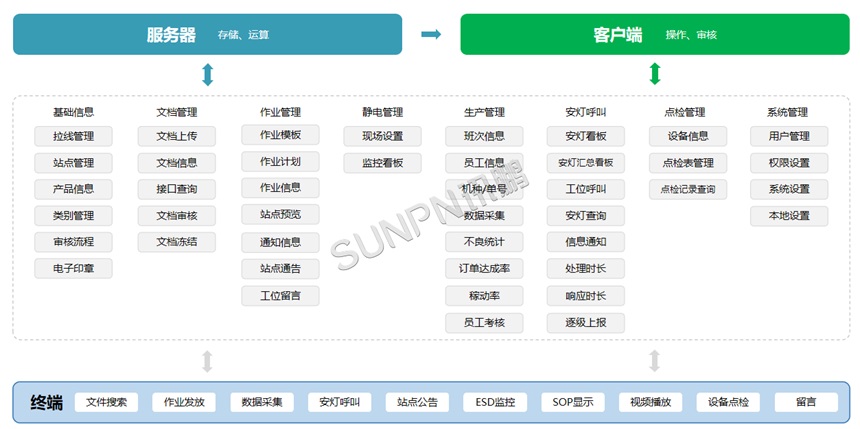
Task: Select 类别管理 box
Action: [x=73, y=216]
